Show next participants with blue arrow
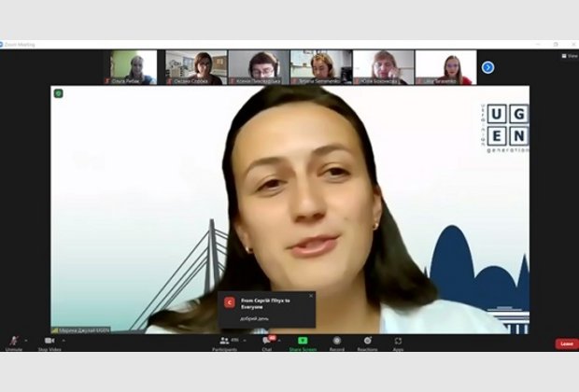 click(487, 67)
